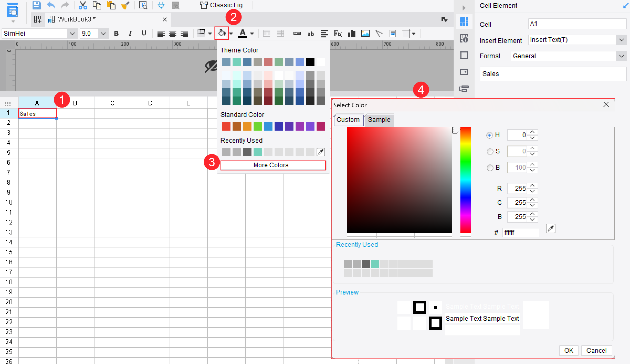This screenshot has width=630, height=364.
Task: Select the H radio button
Action: [x=489, y=135]
